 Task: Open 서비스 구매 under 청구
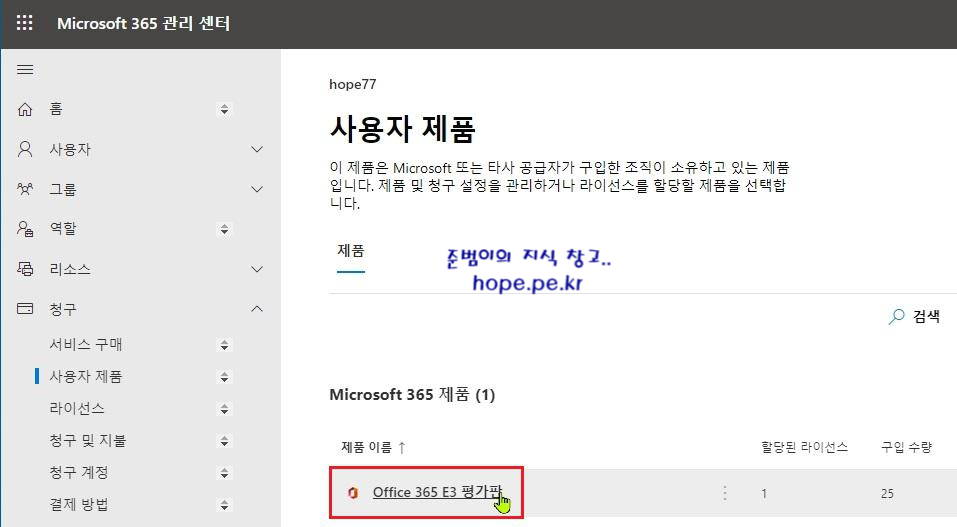click(86, 344)
